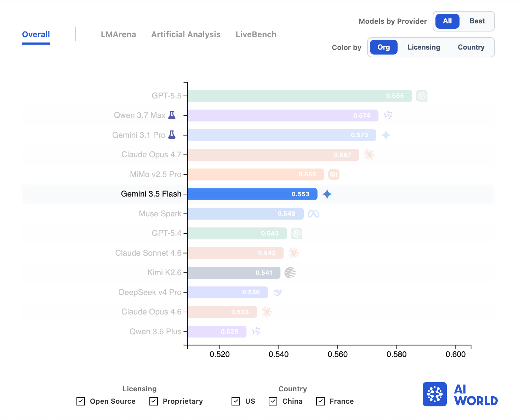Image resolution: width=519 pixels, height=420 pixels.
Task: Switch to the LiveBench tab
Action: point(256,35)
